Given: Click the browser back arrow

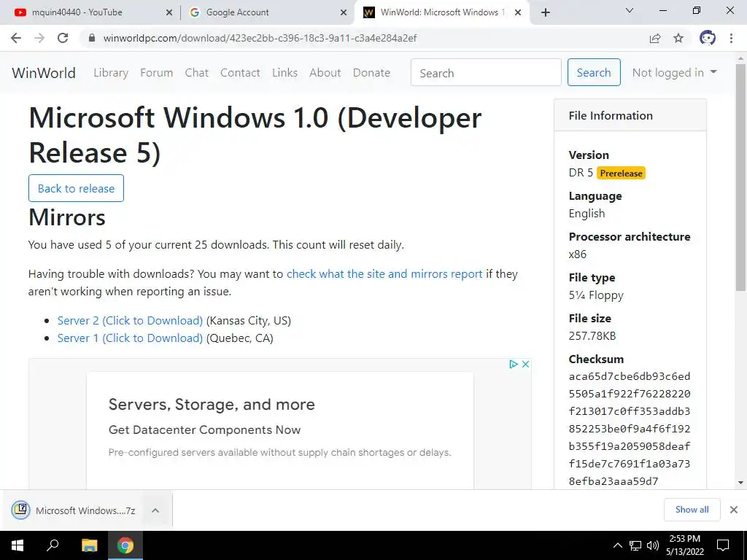Looking at the screenshot, I should (x=16, y=38).
